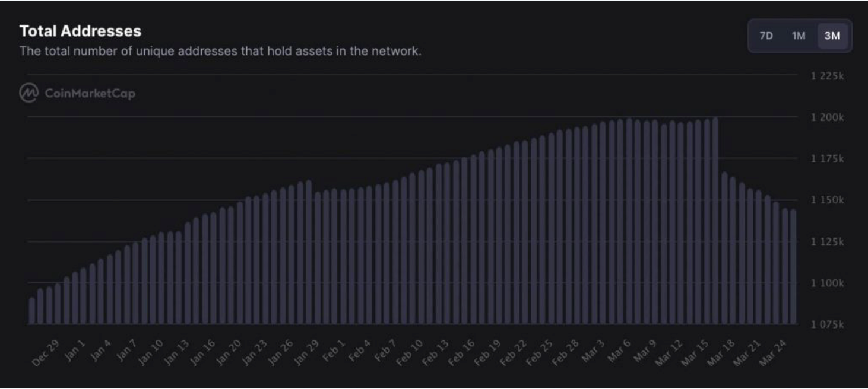The height and width of the screenshot is (389, 868).
Task: Click the 1 200k y-axis label
Action: tap(827, 117)
